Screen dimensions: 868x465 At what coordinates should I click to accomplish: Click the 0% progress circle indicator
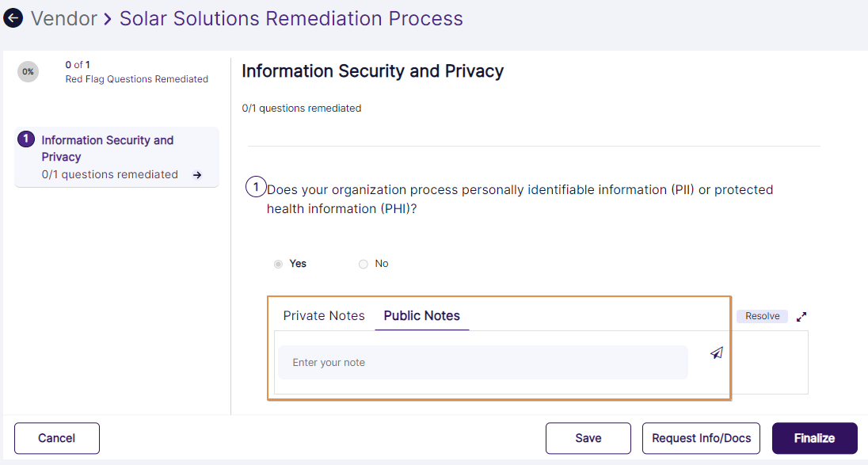[28, 71]
